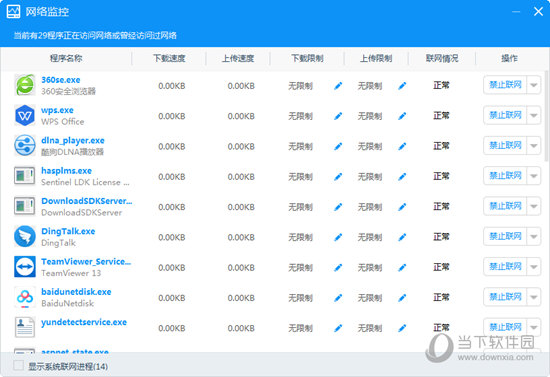Edit download limit for 360se.exe
The image size is (550, 377).
(338, 86)
